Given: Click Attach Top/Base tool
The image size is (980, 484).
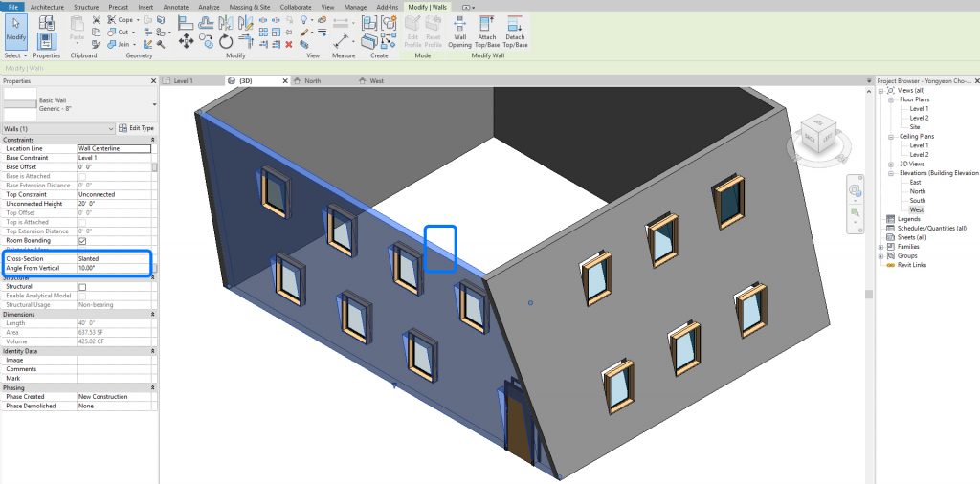Looking at the screenshot, I should (x=487, y=32).
